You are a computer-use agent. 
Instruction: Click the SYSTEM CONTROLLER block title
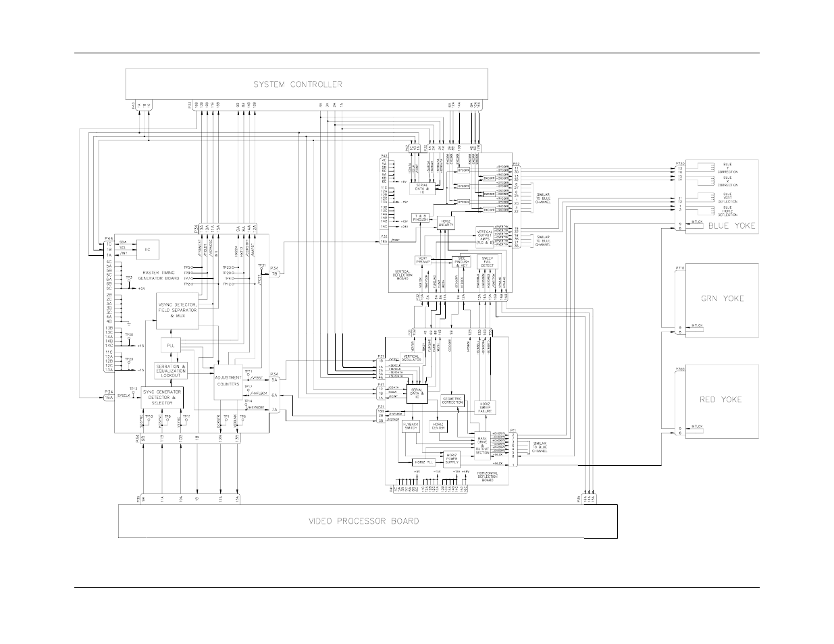298,84
